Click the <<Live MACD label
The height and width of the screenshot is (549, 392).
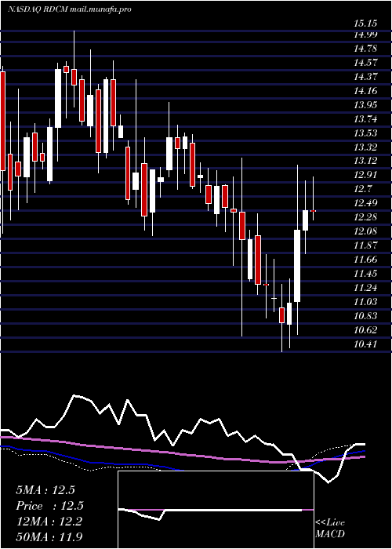coord(330,529)
